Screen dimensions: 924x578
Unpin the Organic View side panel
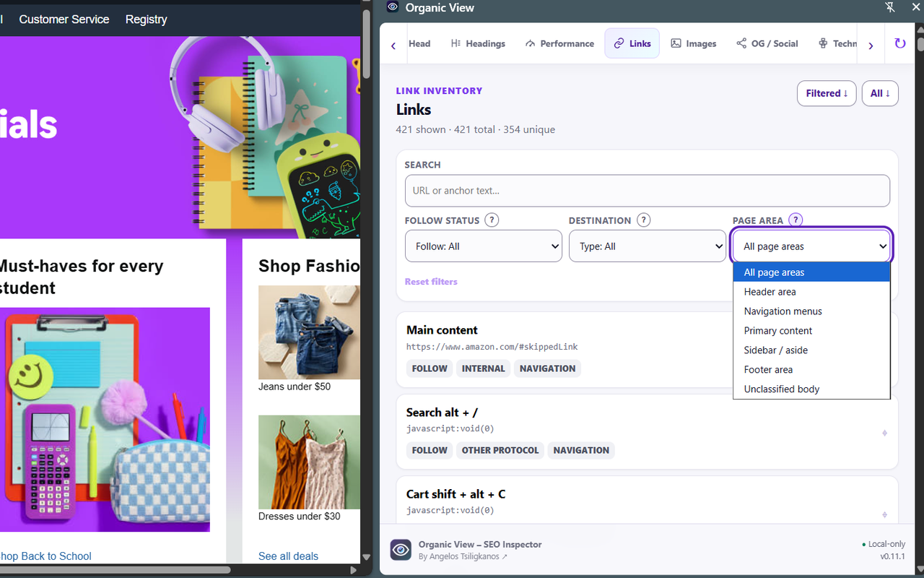(890, 7)
